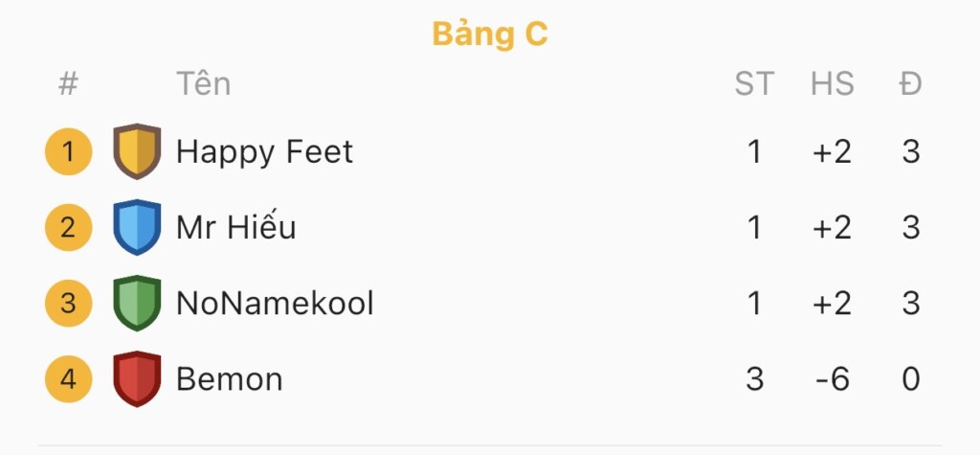Click the # rank column header
This screenshot has width=980, height=455.
pyautogui.click(x=68, y=83)
